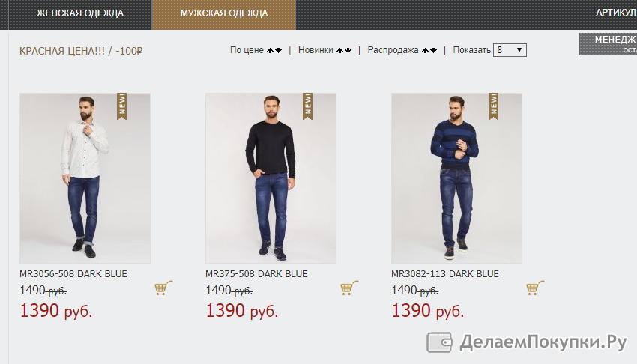Sort by price ascending arrow
Screen dimensions: 637x364
point(270,50)
